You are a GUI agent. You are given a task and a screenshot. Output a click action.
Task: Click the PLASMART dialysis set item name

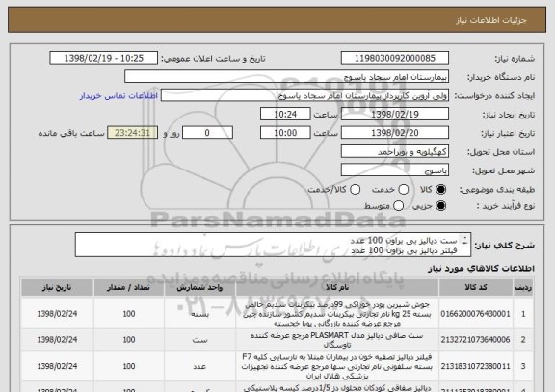point(337,340)
